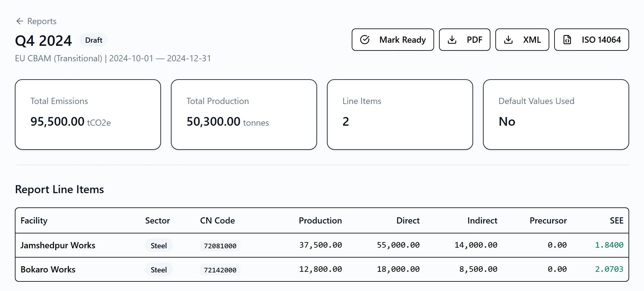Export the report as XML
This screenshot has width=644, height=291.
click(522, 40)
